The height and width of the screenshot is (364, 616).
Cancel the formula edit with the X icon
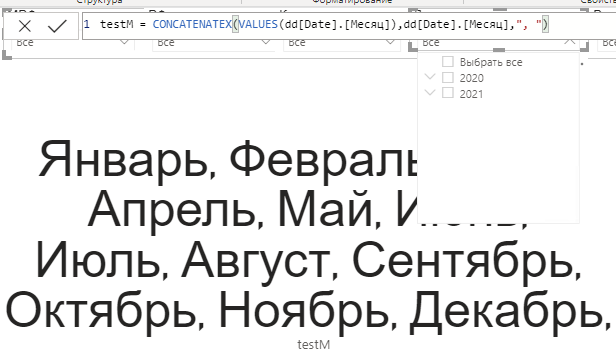click(25, 26)
